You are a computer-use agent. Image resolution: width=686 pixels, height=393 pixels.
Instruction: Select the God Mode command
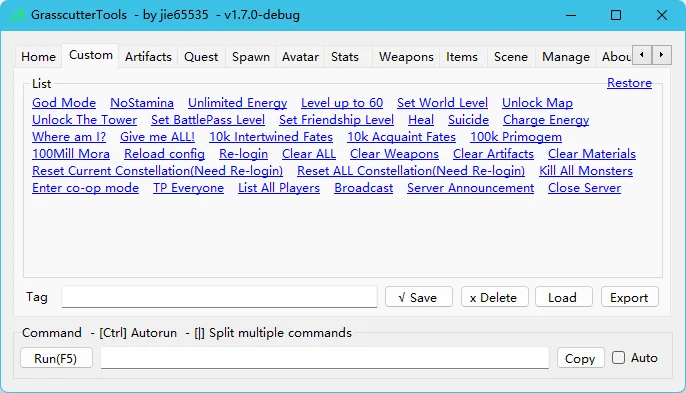(64, 102)
